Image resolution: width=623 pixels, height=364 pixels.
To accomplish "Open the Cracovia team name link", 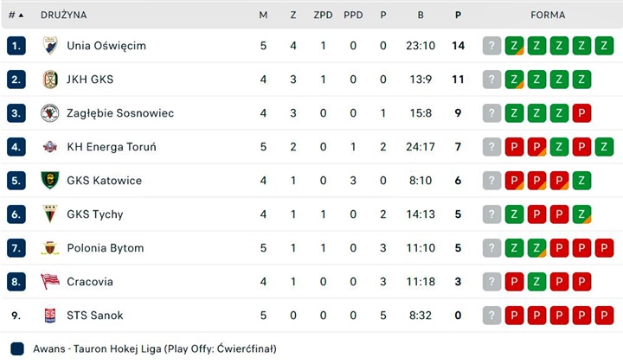I will click(x=90, y=282).
